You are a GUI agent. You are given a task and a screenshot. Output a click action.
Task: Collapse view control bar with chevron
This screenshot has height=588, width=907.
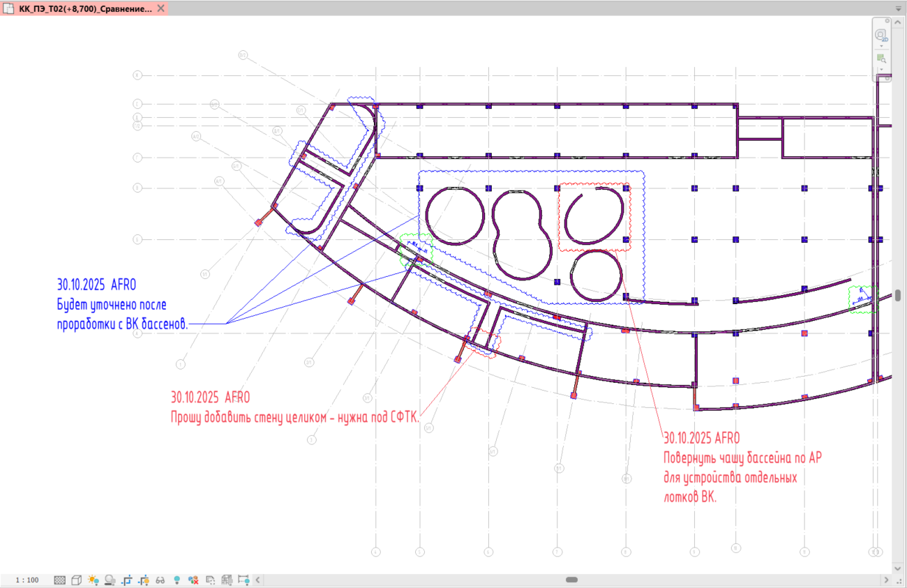(258, 580)
